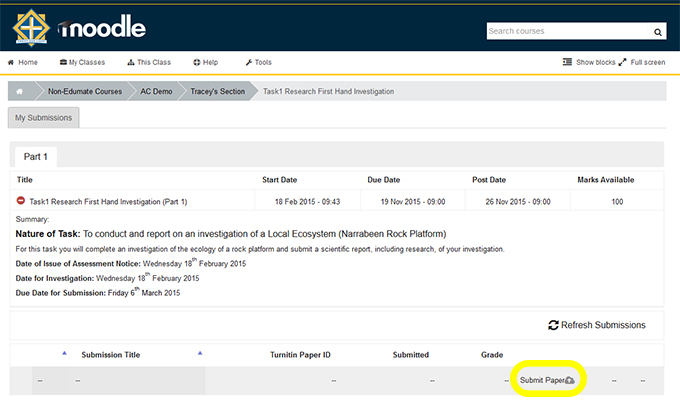Switch to the Part 1 tab
This screenshot has height=407, width=680.
pos(35,157)
